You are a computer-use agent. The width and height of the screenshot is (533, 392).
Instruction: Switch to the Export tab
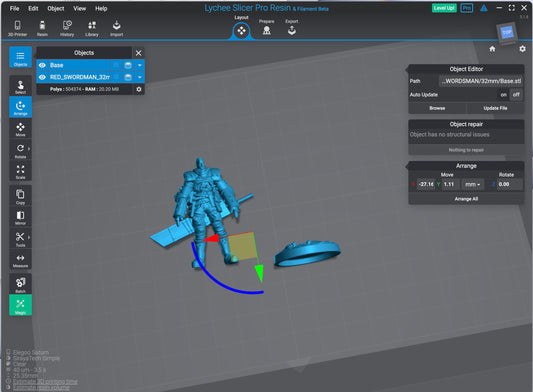click(x=292, y=28)
